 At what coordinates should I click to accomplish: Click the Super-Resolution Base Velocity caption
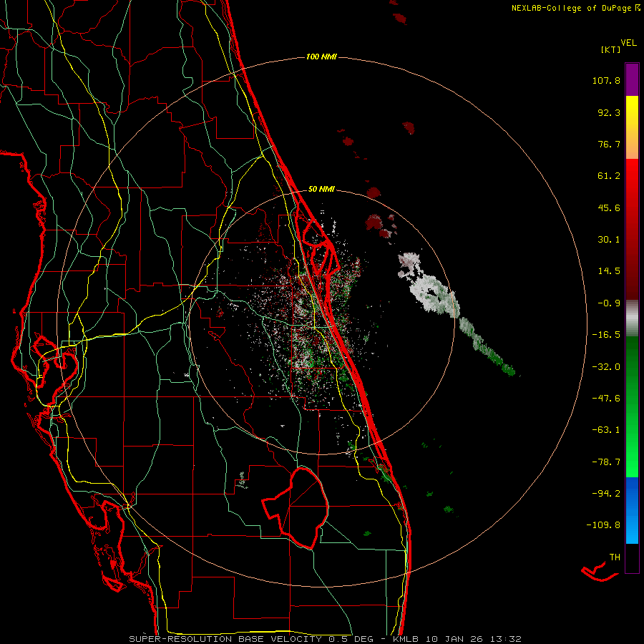click(325, 639)
